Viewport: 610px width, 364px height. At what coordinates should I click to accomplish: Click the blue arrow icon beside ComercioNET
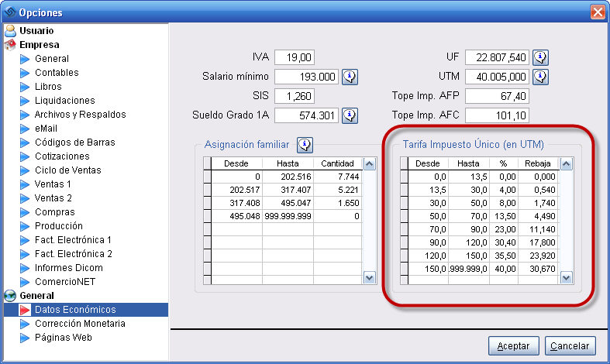[25, 282]
